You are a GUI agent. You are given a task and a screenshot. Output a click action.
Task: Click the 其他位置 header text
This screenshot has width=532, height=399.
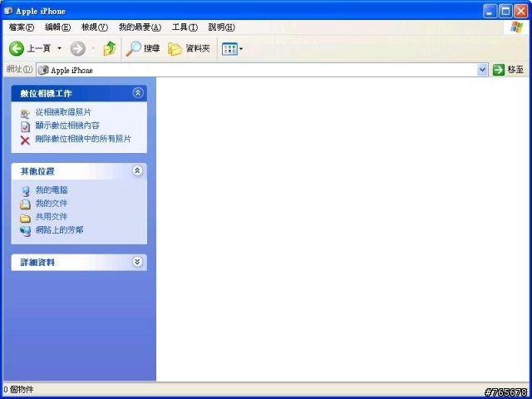point(37,171)
